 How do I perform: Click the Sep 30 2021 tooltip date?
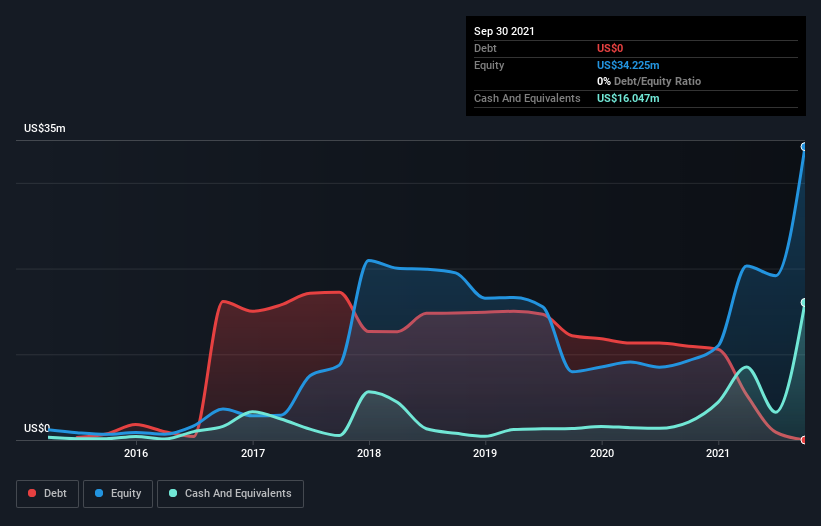[504, 31]
